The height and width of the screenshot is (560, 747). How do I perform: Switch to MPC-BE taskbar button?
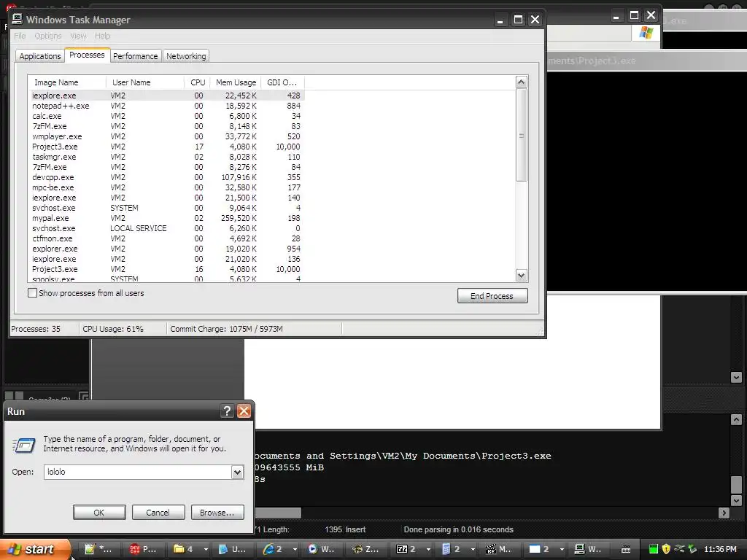499,549
